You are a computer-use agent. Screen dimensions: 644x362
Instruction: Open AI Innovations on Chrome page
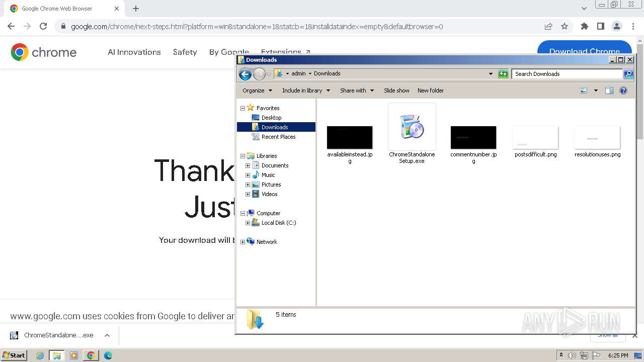(134, 52)
